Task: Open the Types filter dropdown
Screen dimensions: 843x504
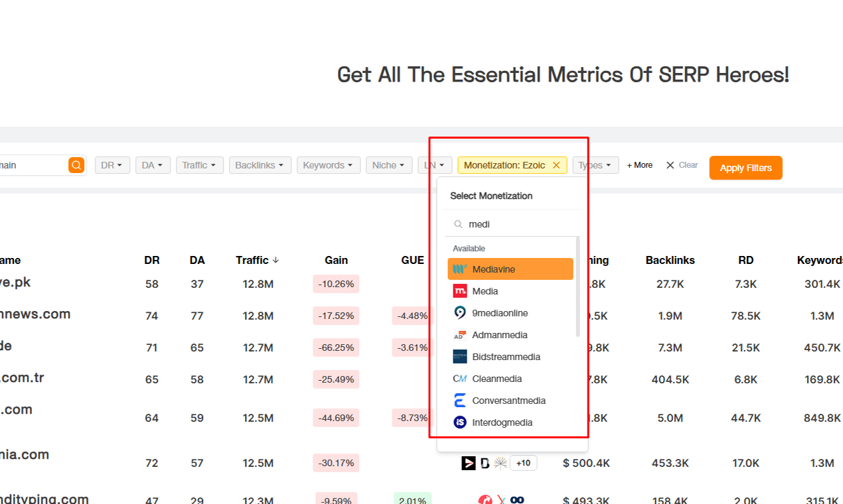Action: (595, 165)
